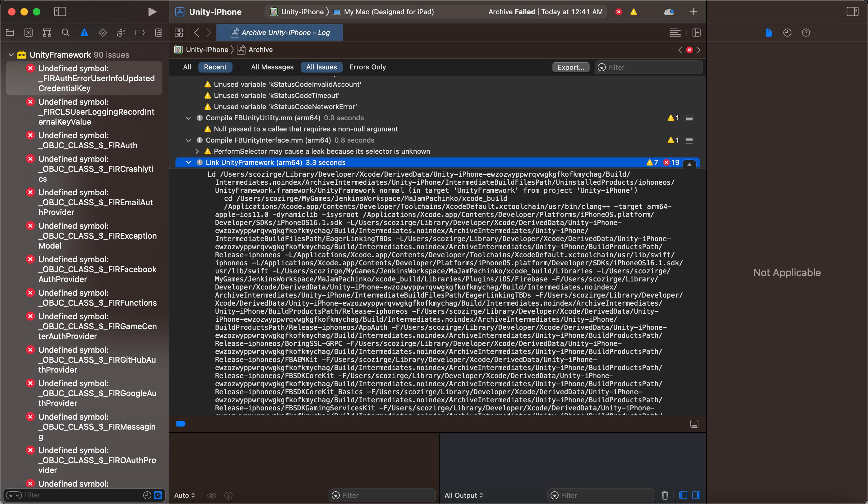Image resolution: width=868 pixels, height=504 pixels.
Task: Switch to All Messages filter
Action: [x=272, y=67]
